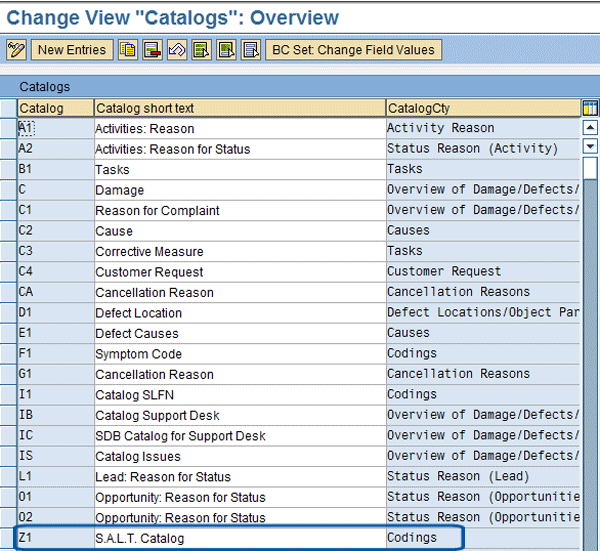Click the Select Block toolbar icon
600x551 pixels.
[x=226, y=50]
